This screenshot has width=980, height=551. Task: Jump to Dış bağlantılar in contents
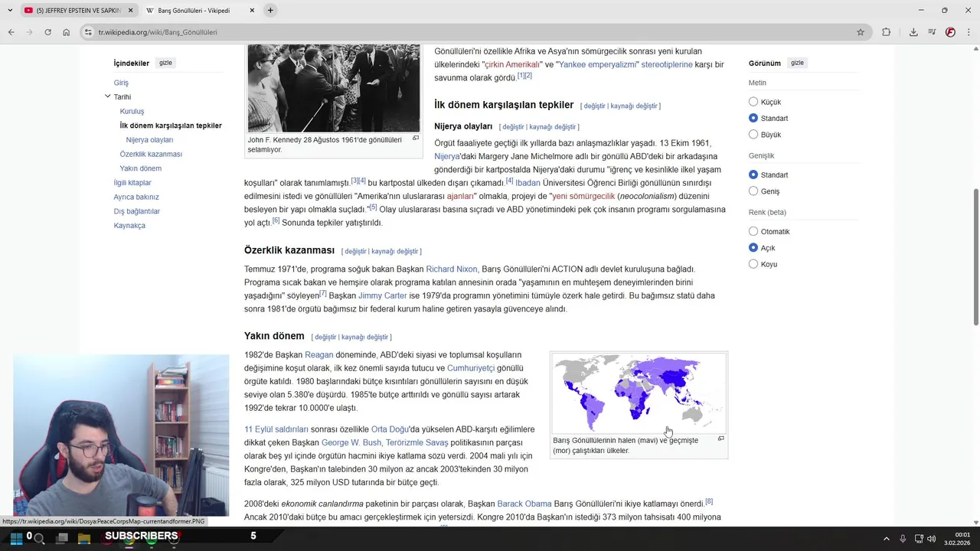136,211
